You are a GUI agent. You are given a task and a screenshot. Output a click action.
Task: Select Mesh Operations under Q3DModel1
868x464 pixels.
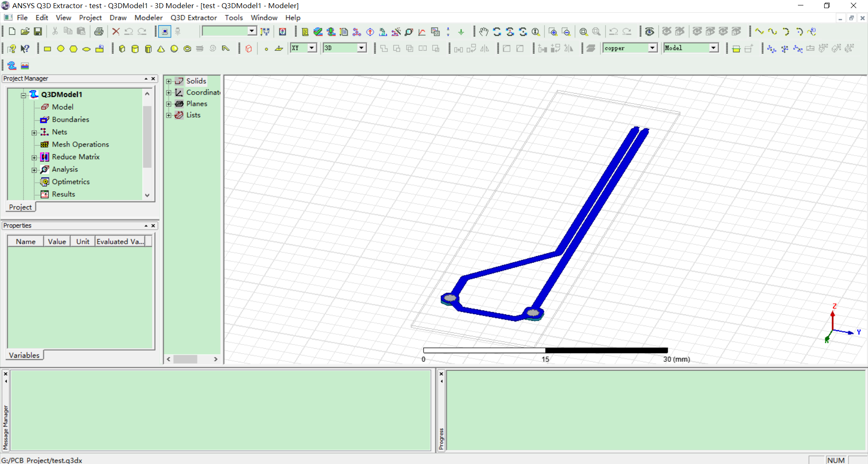80,144
